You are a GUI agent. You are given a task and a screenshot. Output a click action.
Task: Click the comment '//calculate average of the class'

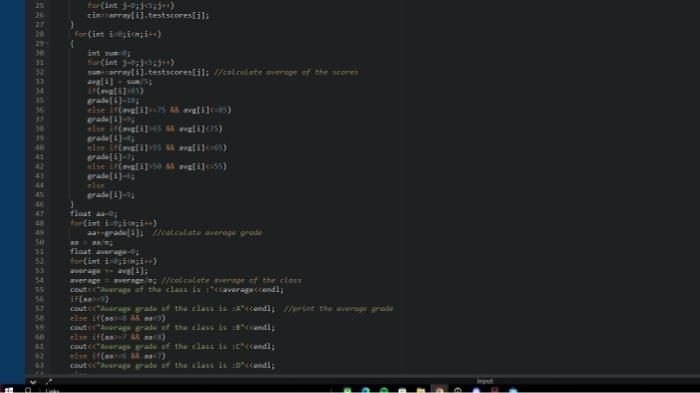231,280
